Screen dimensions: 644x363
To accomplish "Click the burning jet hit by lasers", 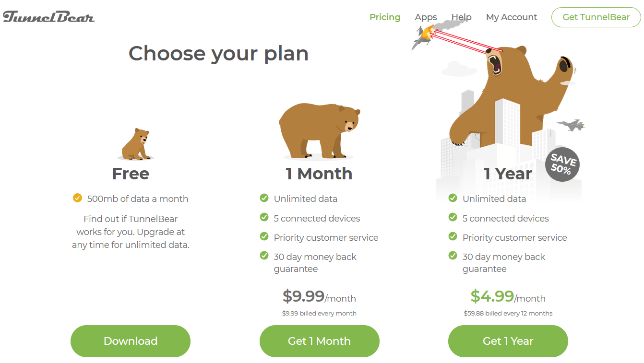I will point(423,36).
